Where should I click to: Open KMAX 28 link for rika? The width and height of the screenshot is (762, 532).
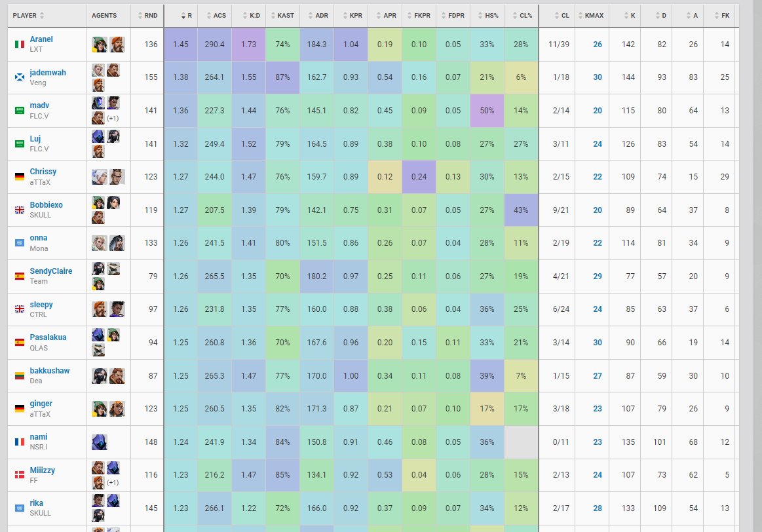pyautogui.click(x=598, y=508)
